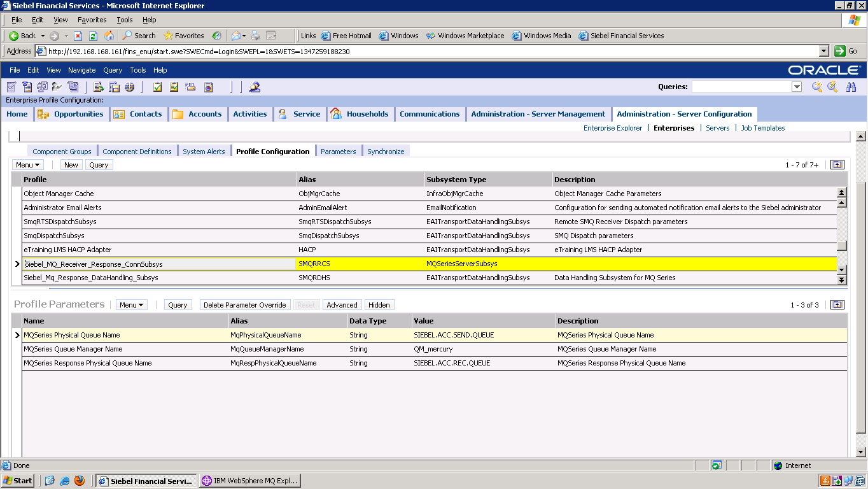Open the Siebel Tools menu
Screen dimensions: 868x489
click(138, 70)
